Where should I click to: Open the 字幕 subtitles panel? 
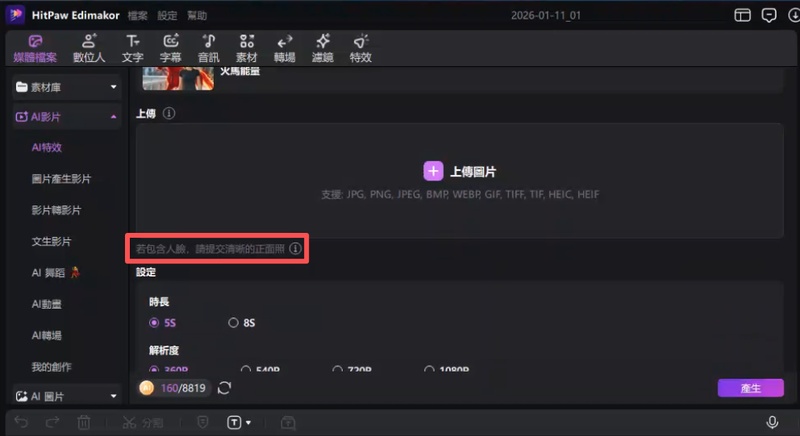pyautogui.click(x=171, y=47)
